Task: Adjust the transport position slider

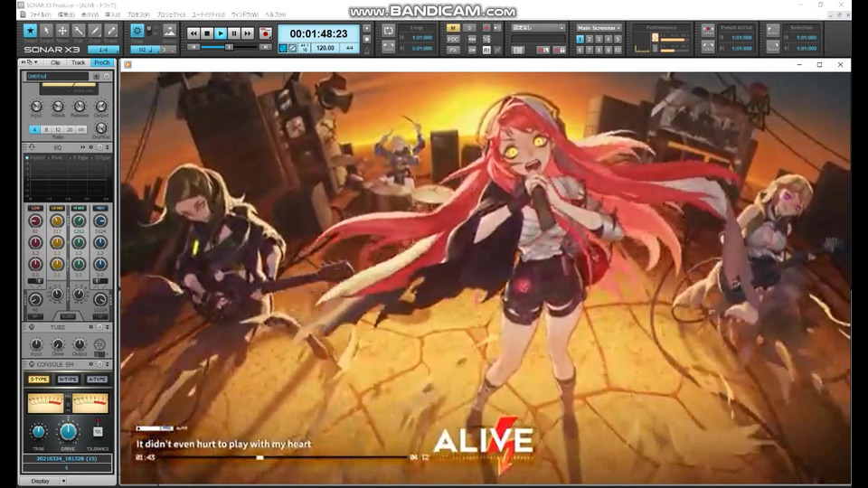Action: coord(229,48)
